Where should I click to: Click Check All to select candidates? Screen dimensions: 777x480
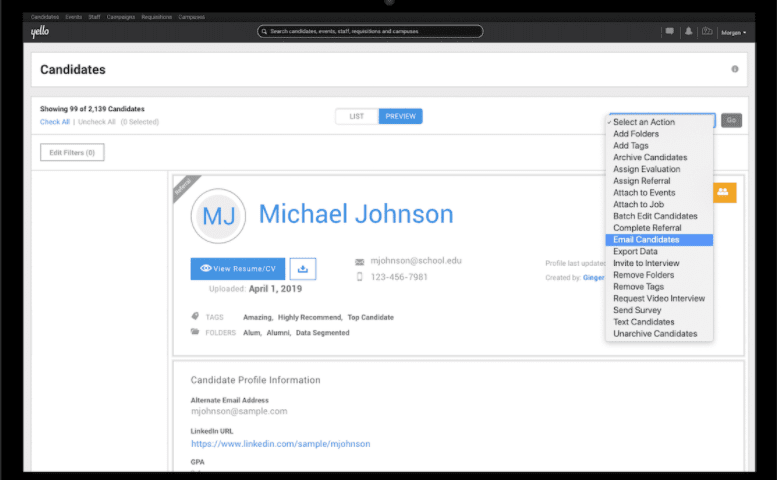click(x=55, y=122)
